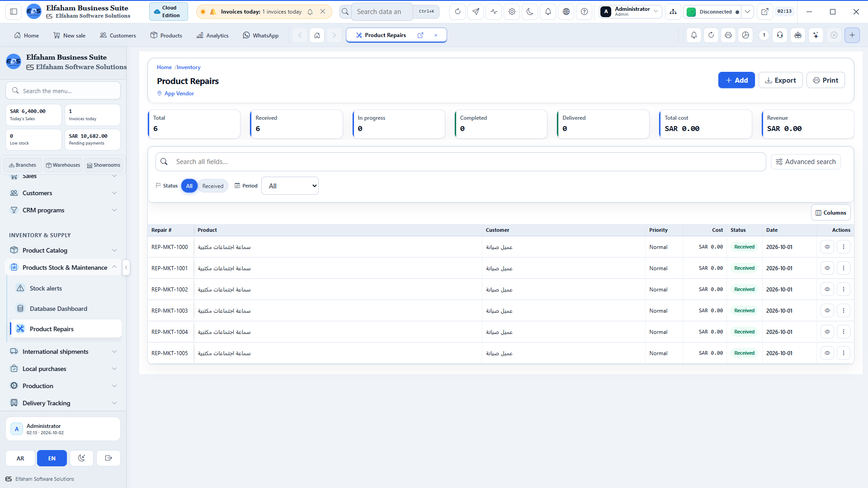Switch to dark mode moon icon
868x488 pixels.
point(530,12)
